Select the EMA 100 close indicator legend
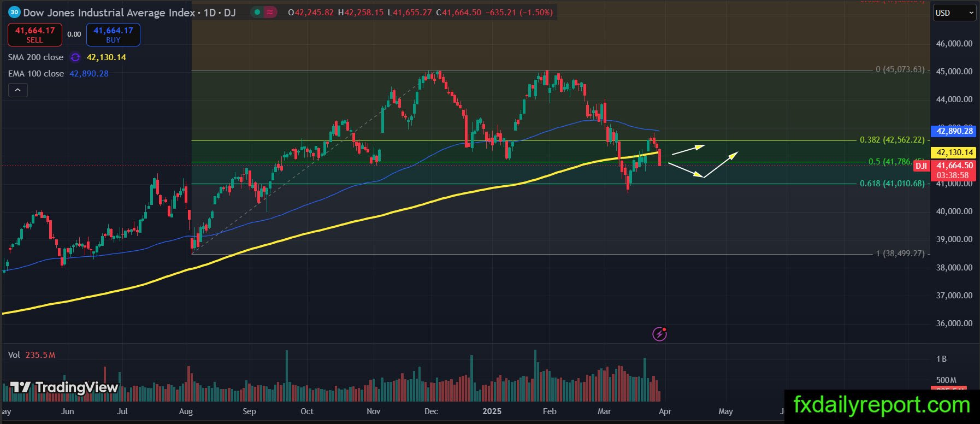Viewport: 980px width, 424px height. pos(36,74)
